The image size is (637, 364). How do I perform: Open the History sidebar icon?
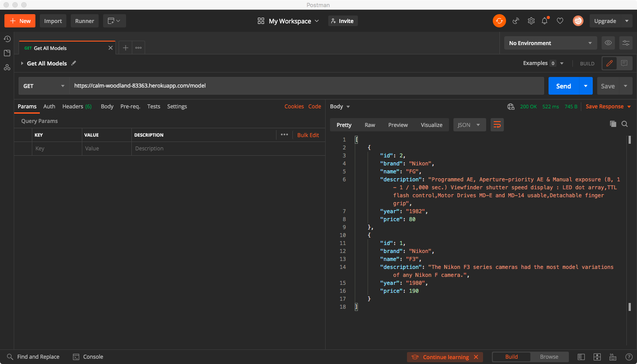point(7,39)
